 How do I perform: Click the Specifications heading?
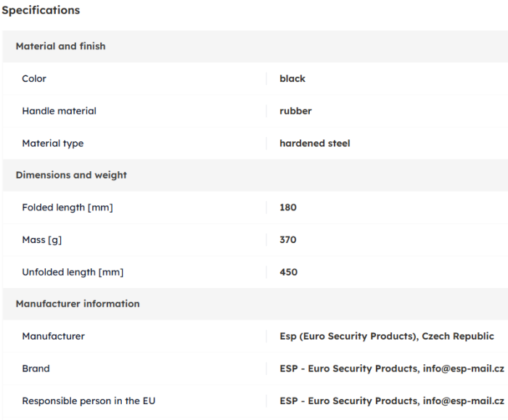[x=41, y=10]
